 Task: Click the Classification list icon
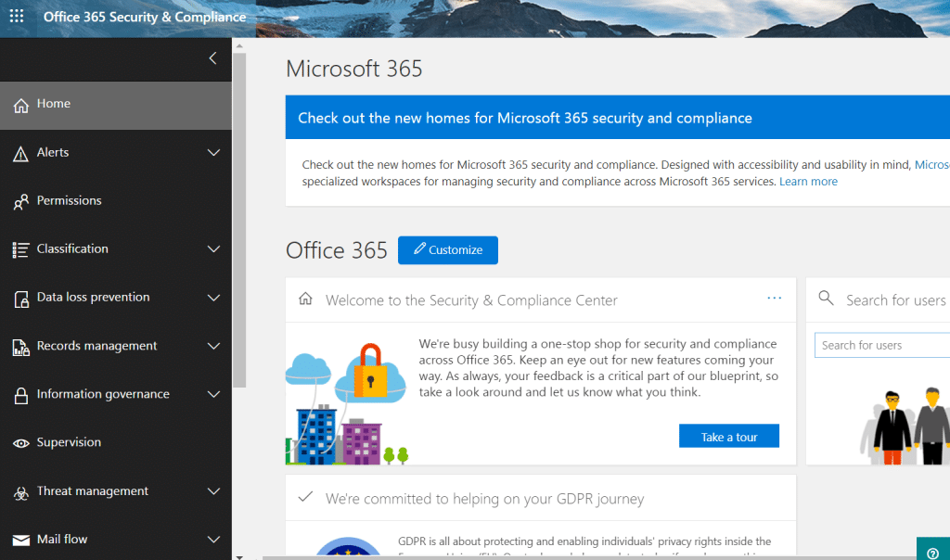click(20, 249)
